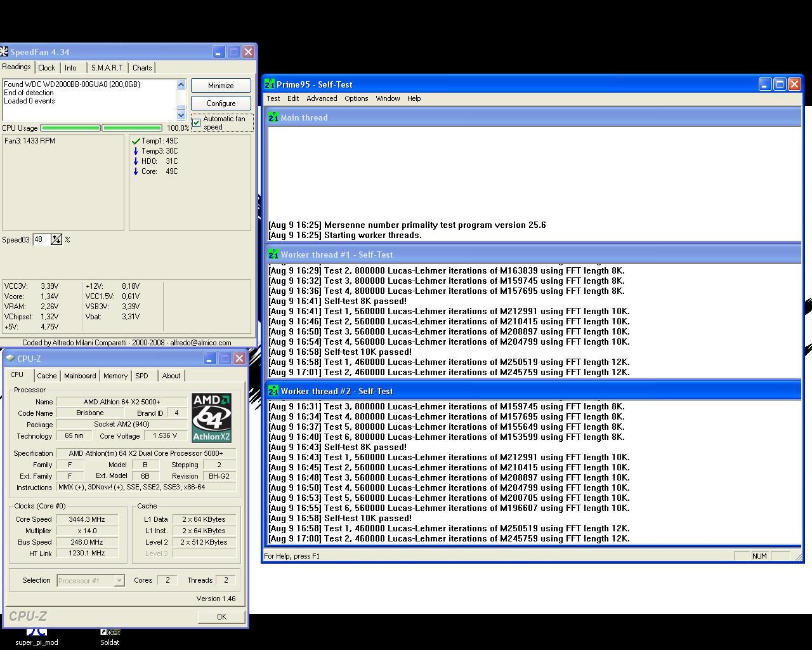Image resolution: width=812 pixels, height=650 pixels.
Task: Click the Multiplier value x 14.0
Action: (x=87, y=531)
